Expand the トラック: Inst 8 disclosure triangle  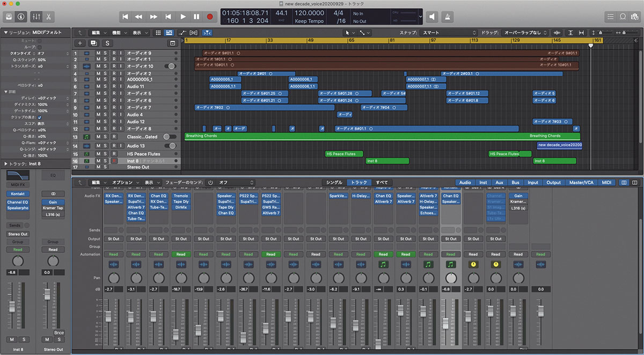(x=5, y=163)
